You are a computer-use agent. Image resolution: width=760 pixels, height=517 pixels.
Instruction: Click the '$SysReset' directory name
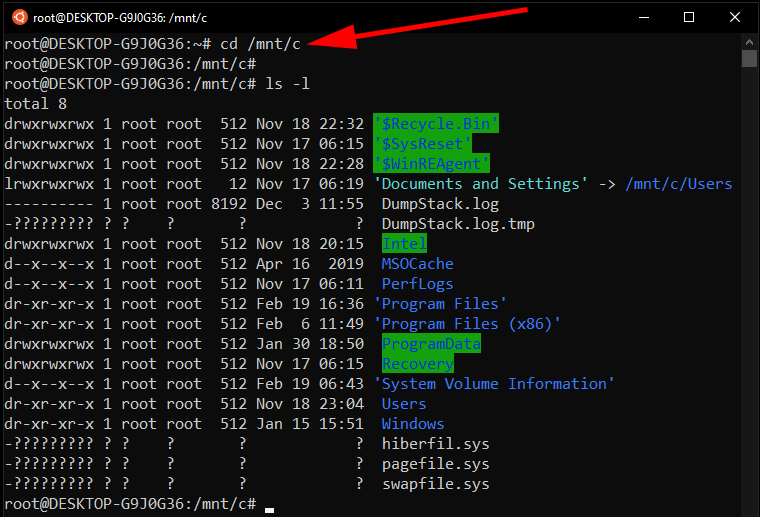[x=422, y=144]
